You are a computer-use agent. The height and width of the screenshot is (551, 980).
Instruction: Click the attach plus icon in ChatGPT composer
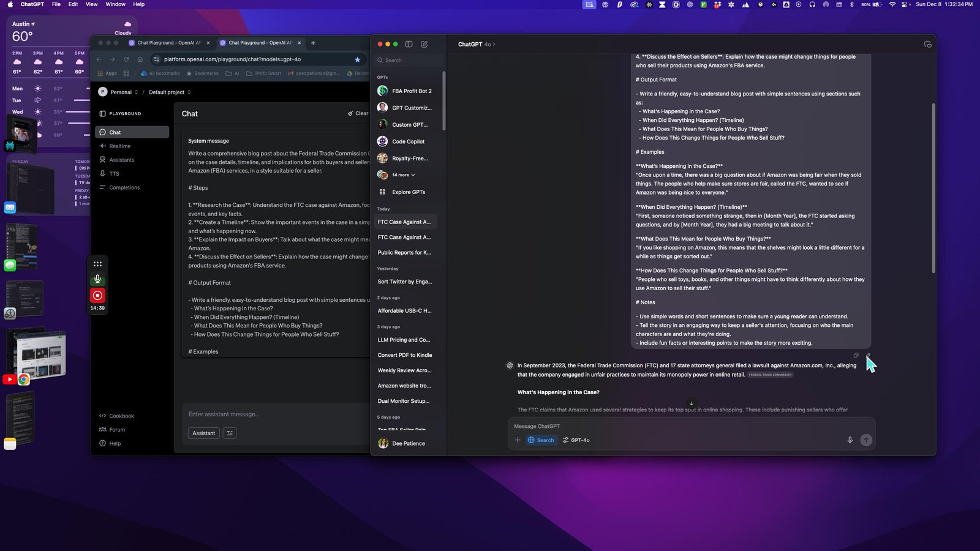[518, 440]
